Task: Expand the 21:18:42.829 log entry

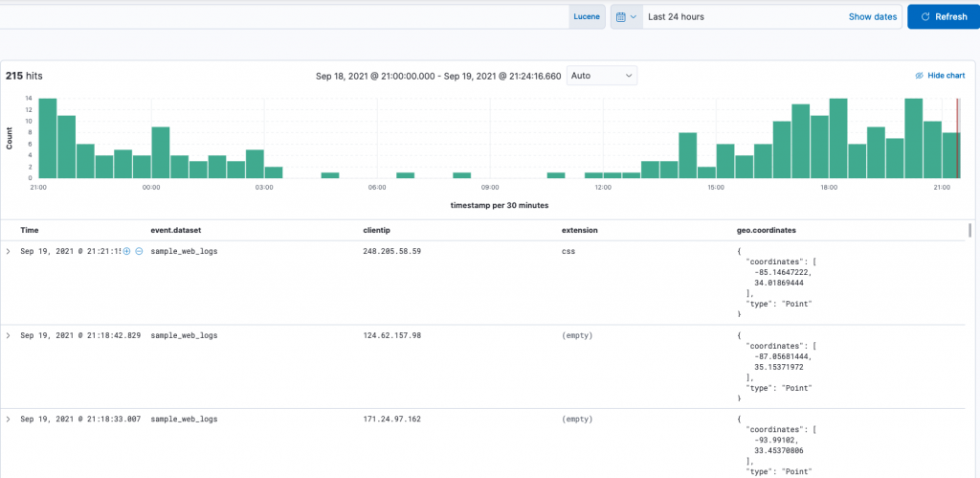Action: [x=8, y=335]
